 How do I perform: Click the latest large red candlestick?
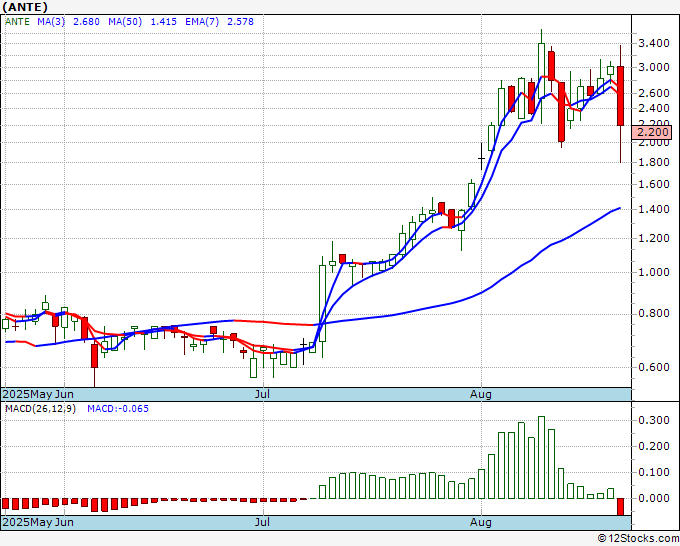coord(620,96)
